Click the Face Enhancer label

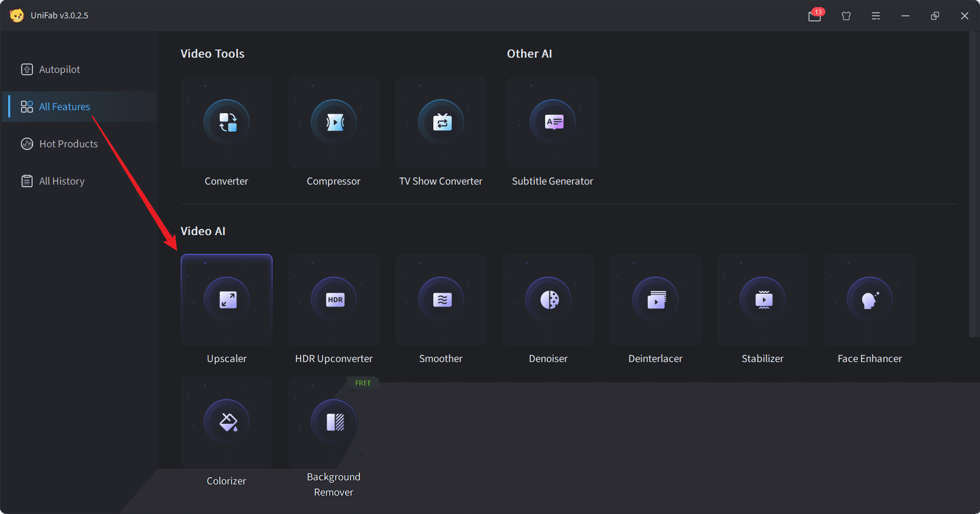[870, 358]
